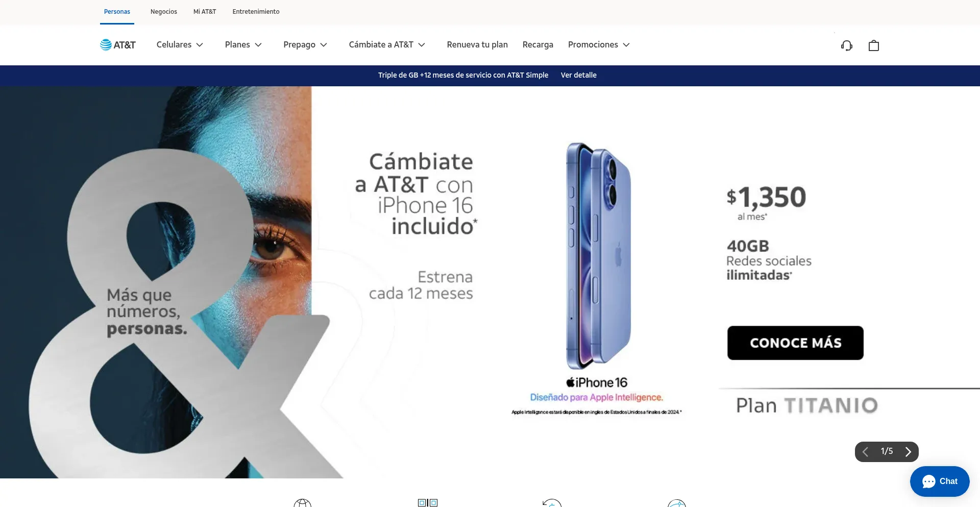Open the Recarga link

coord(538,45)
